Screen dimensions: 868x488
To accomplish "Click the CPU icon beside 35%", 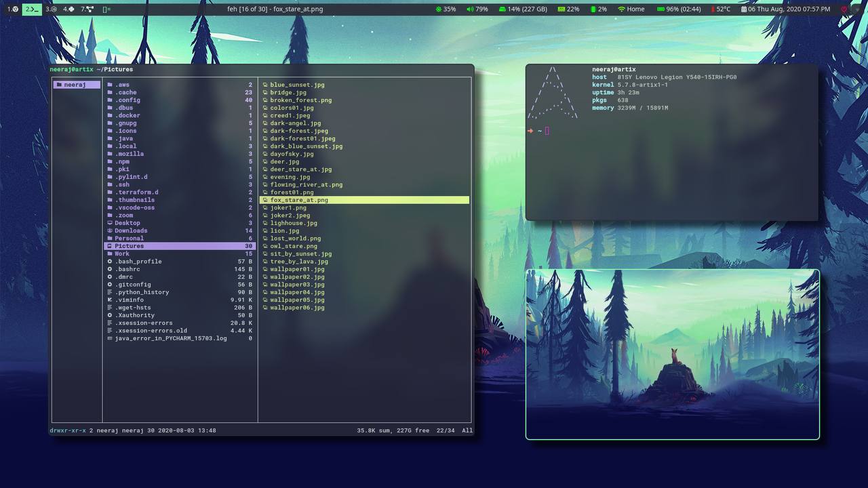I will click(x=438, y=9).
